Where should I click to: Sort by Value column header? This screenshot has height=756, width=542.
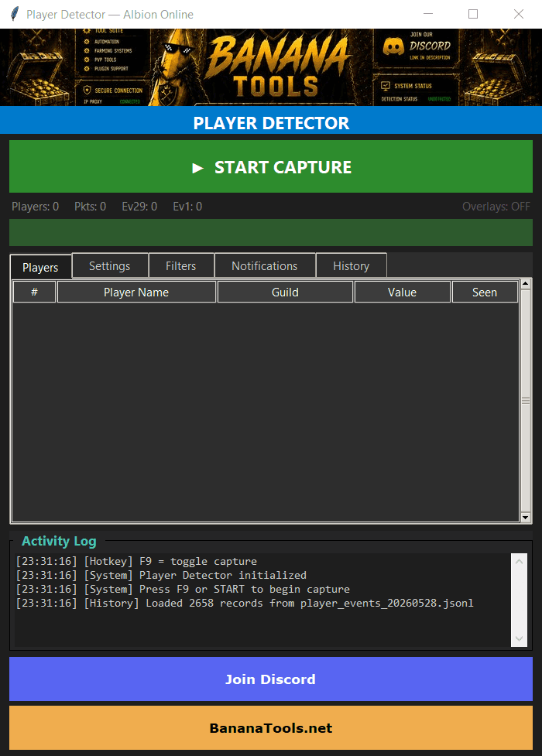[402, 292]
